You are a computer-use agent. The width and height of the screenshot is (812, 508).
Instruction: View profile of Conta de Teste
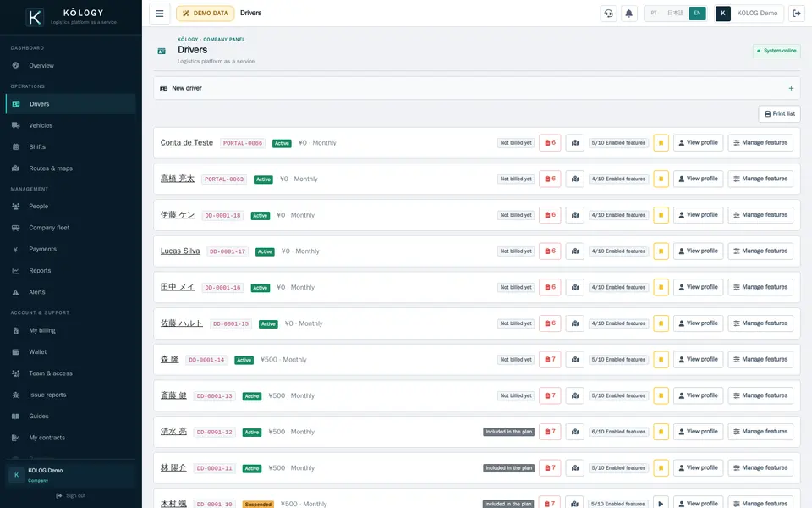click(698, 142)
